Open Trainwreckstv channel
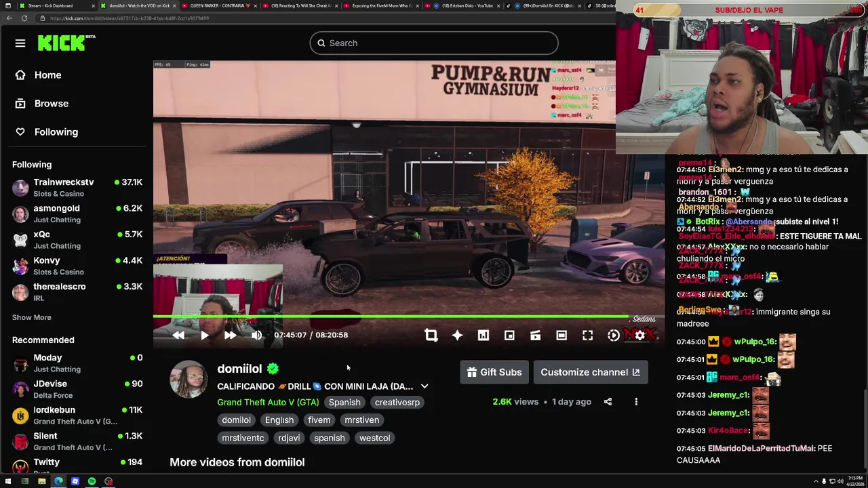 pos(77,188)
